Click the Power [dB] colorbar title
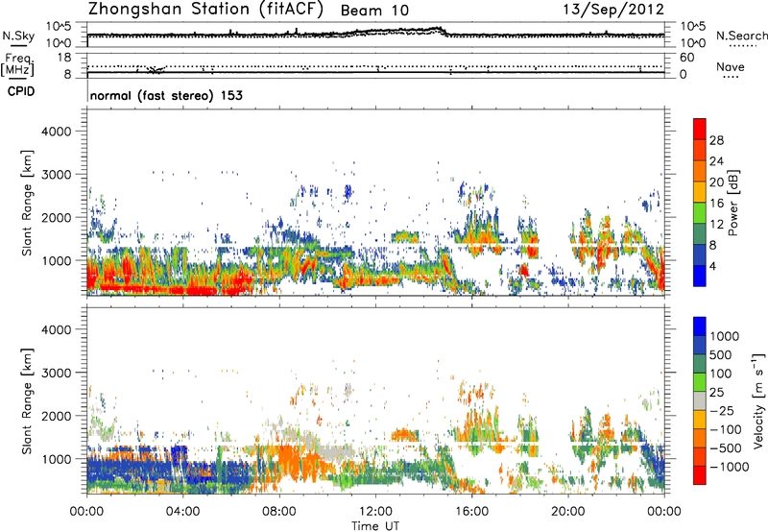 [x=732, y=203]
